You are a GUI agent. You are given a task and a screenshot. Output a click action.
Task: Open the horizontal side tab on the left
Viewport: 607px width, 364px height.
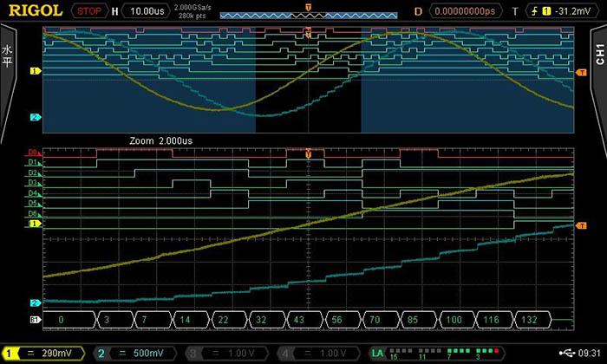click(9, 56)
